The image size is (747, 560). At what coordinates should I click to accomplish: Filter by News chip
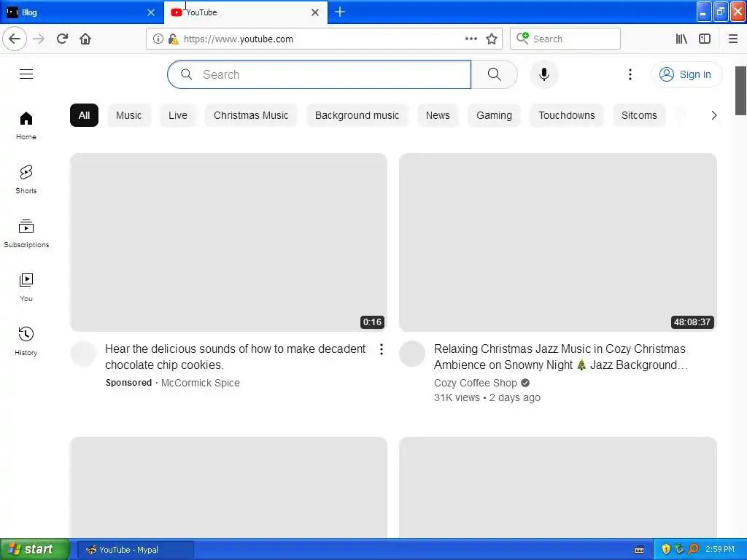click(438, 115)
